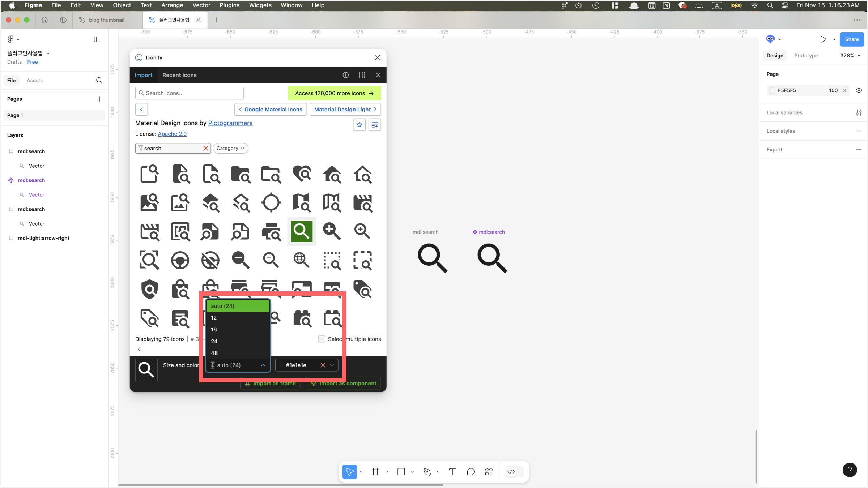
Task: Open the help question mark button
Action: tap(850, 470)
